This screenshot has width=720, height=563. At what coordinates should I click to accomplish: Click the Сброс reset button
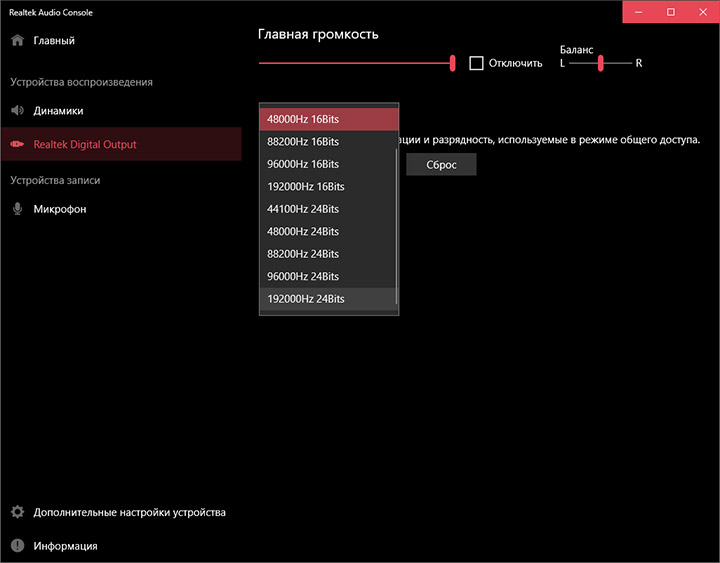(441, 164)
